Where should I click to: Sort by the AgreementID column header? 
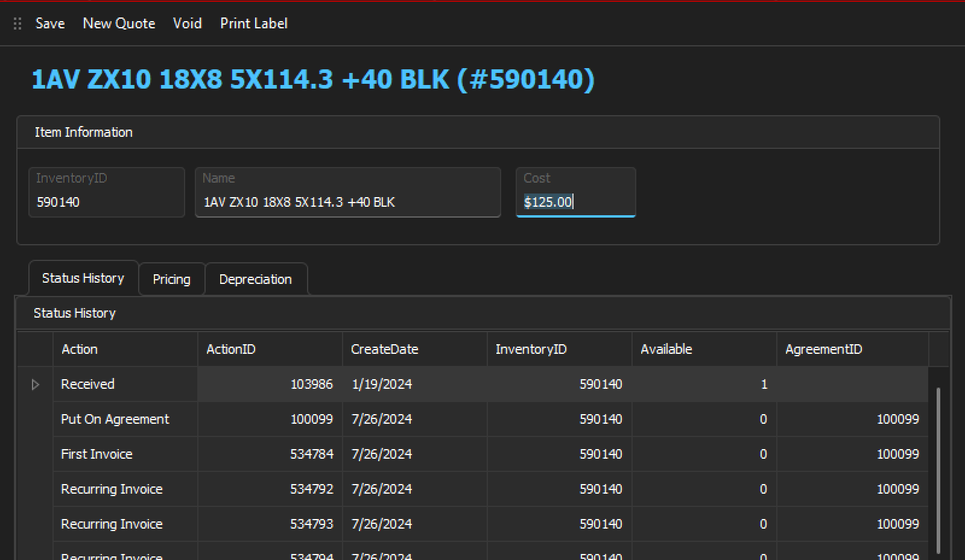click(853, 349)
